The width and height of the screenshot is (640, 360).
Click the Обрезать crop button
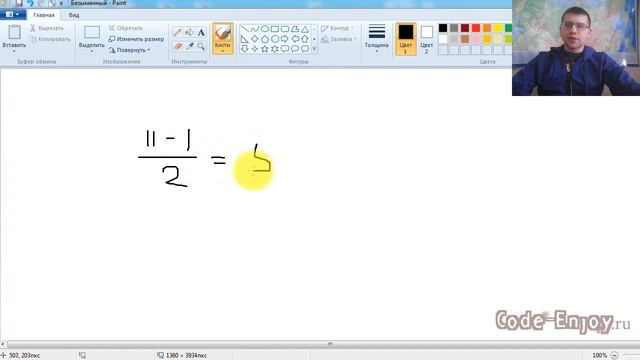(126, 28)
